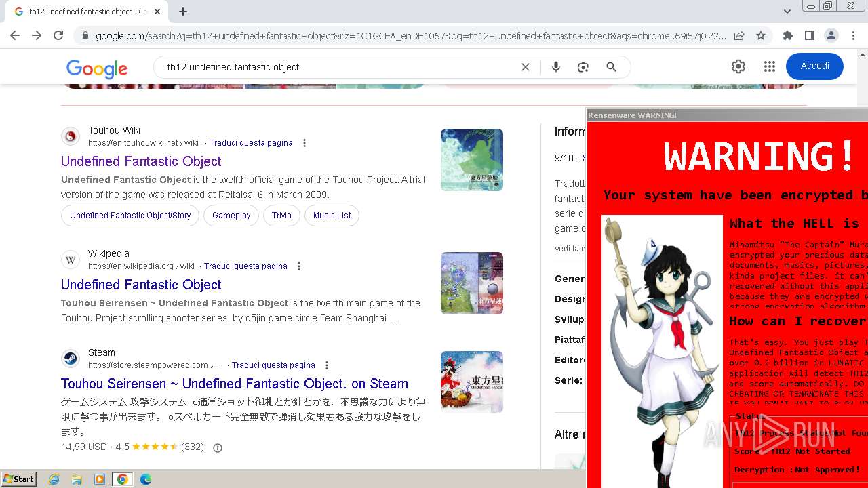
Task: Click the Accedi sign-in button
Action: (814, 66)
